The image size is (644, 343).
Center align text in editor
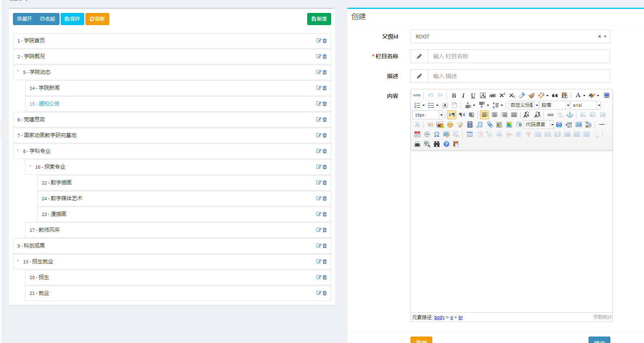click(x=495, y=115)
